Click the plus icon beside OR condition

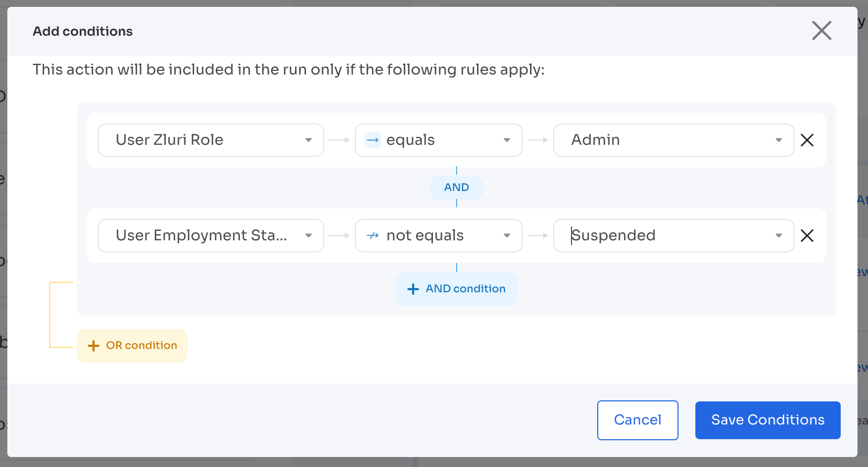pyautogui.click(x=93, y=345)
